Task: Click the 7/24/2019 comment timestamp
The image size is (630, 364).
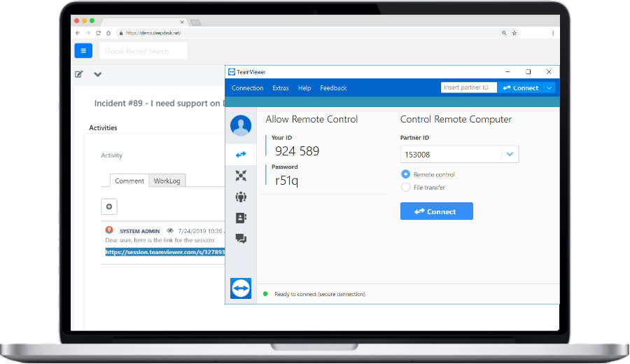Action: point(200,231)
